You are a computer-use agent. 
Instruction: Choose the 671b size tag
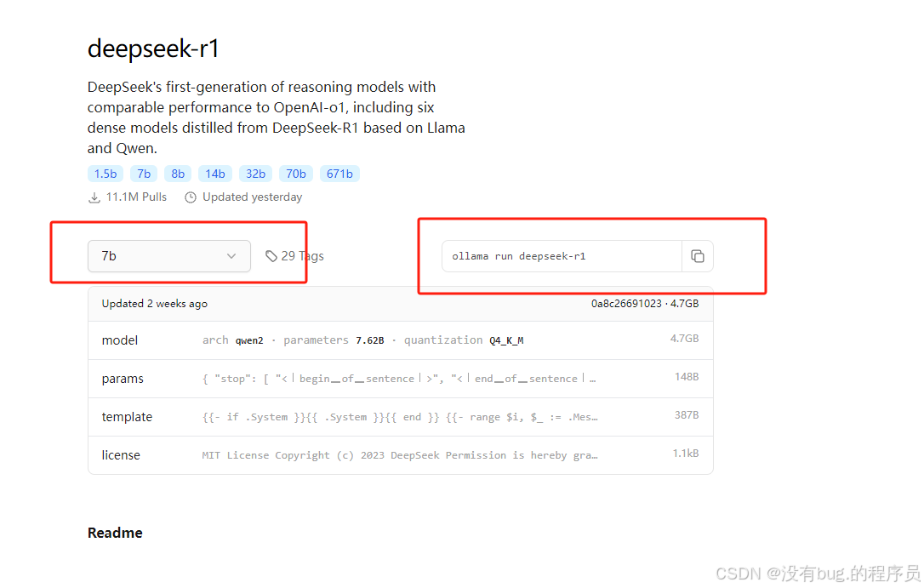tap(339, 174)
